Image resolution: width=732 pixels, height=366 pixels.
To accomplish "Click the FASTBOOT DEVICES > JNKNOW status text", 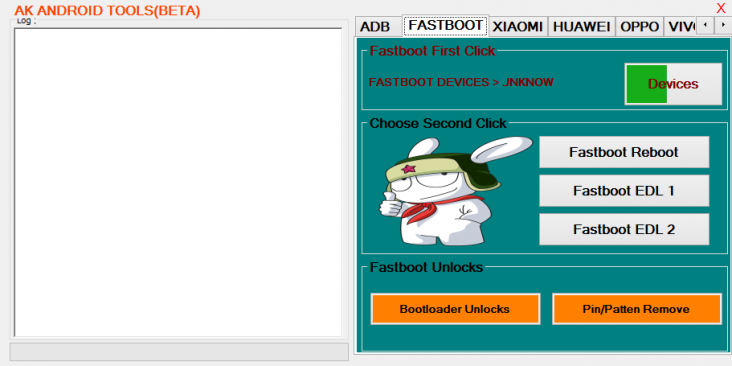I will coord(461,83).
